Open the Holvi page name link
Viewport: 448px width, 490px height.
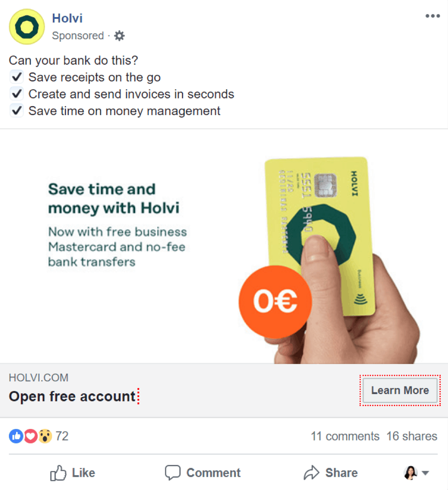click(67, 18)
